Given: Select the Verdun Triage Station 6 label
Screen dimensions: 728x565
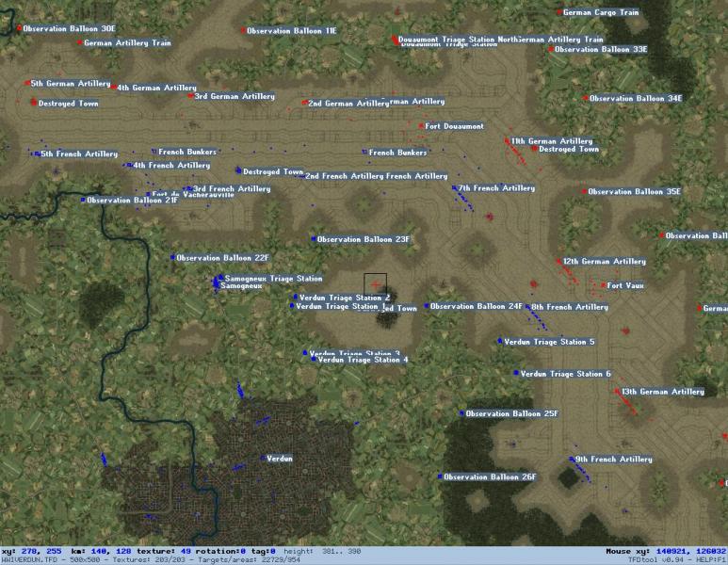Looking at the screenshot, I should pyautogui.click(x=565, y=374).
